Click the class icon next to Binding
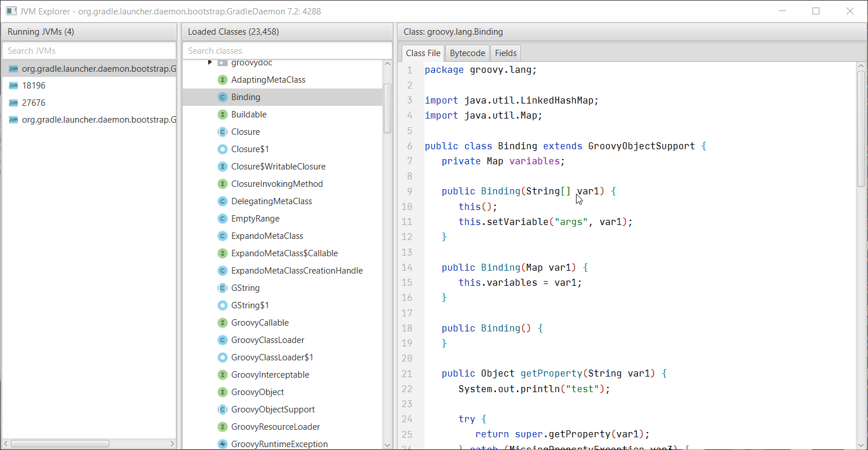868x450 pixels. (222, 97)
